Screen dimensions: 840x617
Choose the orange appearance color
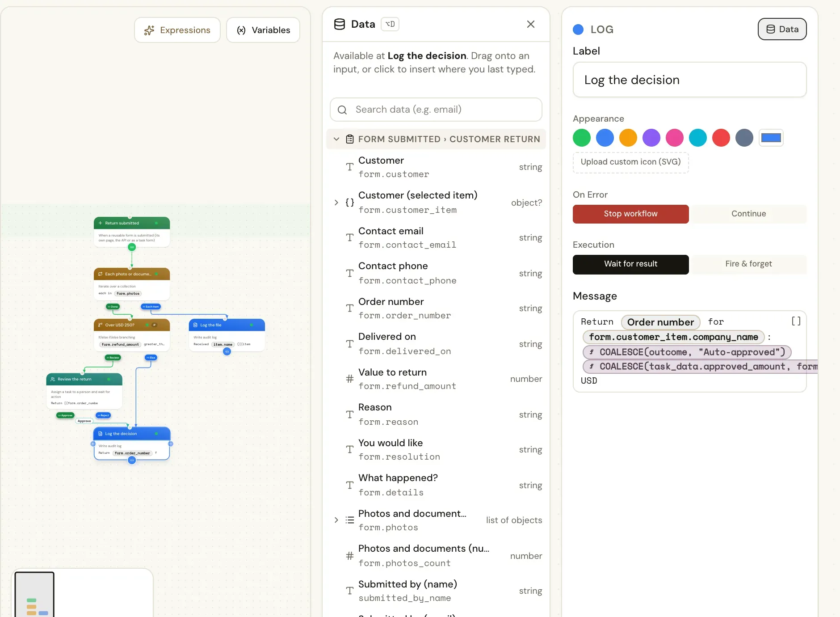[628, 138]
